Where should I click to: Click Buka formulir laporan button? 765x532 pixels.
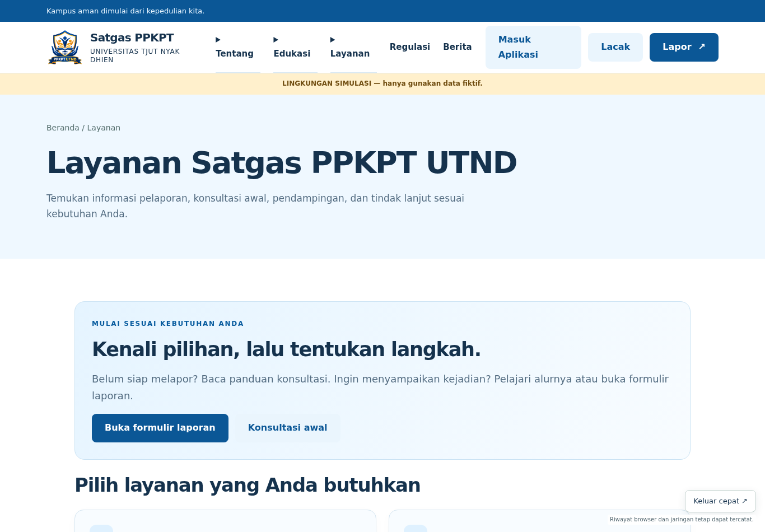pos(160,428)
